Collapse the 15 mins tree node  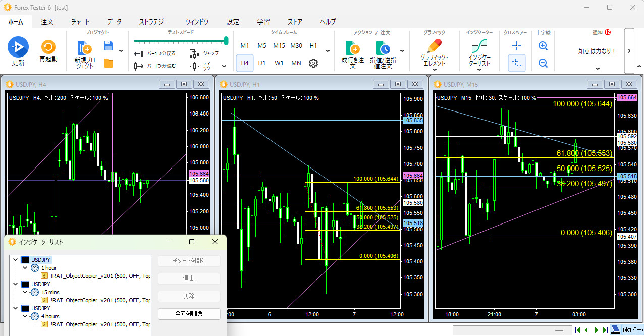(25, 292)
